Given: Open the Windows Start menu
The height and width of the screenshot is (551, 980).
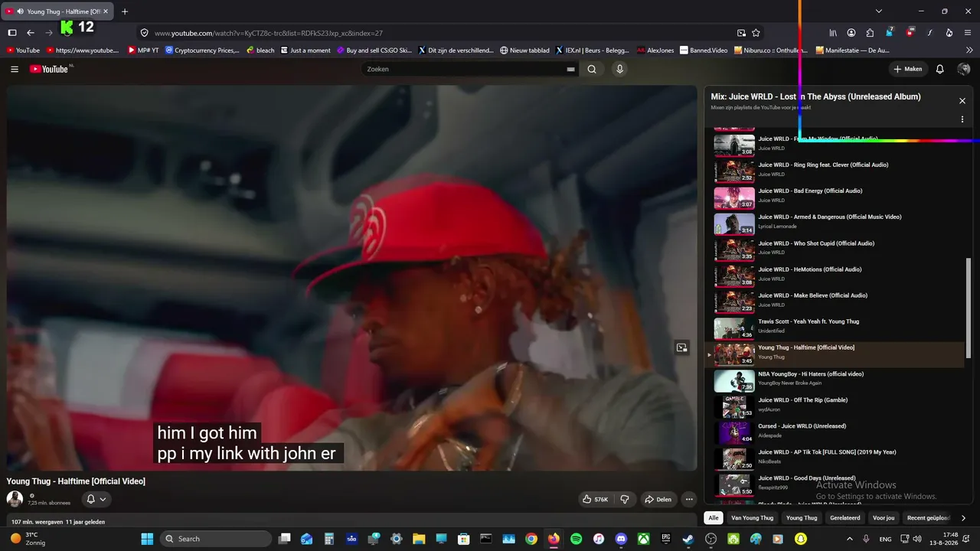Looking at the screenshot, I should 147,539.
